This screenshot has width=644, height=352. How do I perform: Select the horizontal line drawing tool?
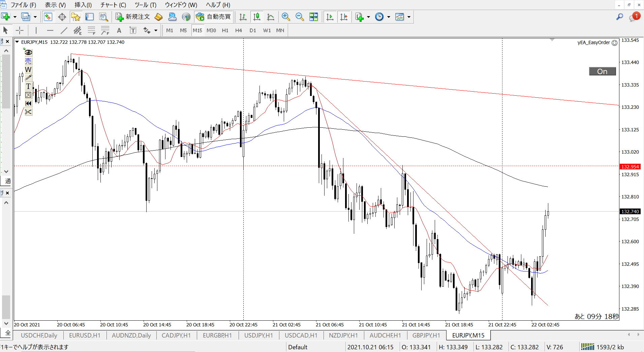point(50,30)
